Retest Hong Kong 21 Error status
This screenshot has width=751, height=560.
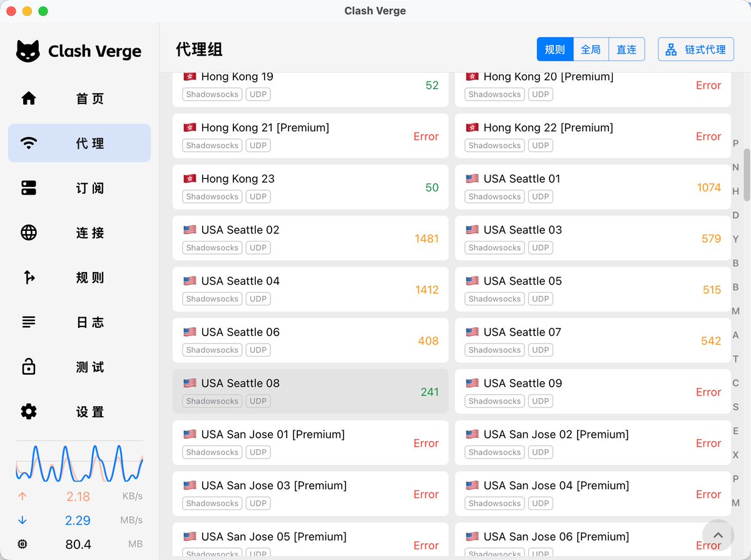coord(426,136)
